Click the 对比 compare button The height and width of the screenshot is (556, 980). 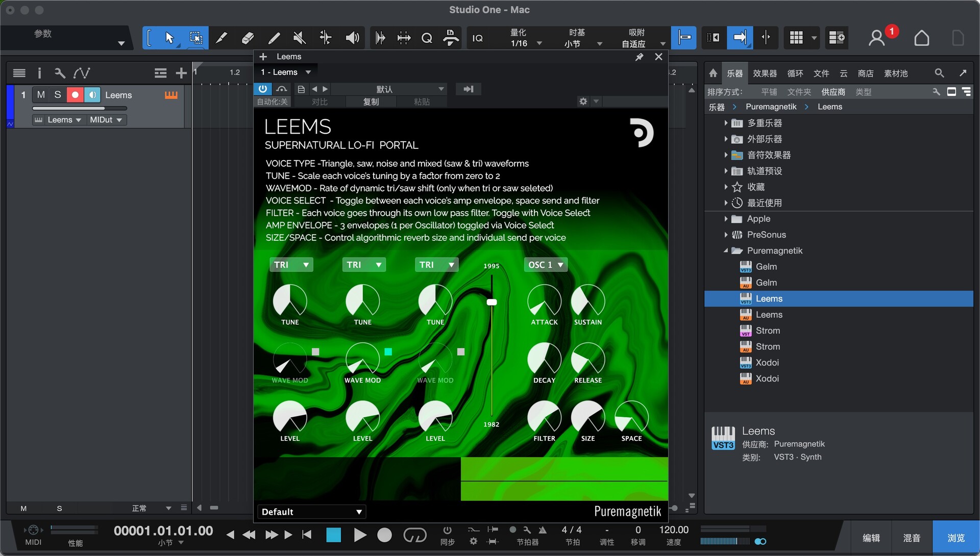pos(320,102)
